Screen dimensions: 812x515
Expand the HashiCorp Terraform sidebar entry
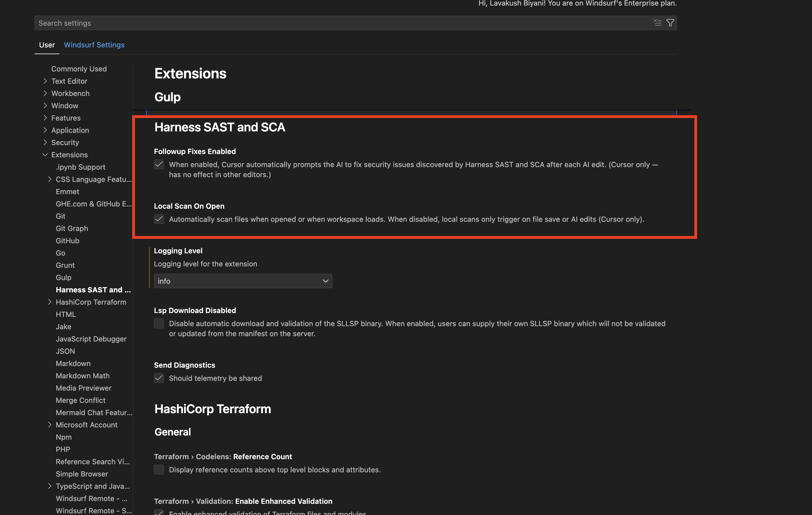point(50,302)
